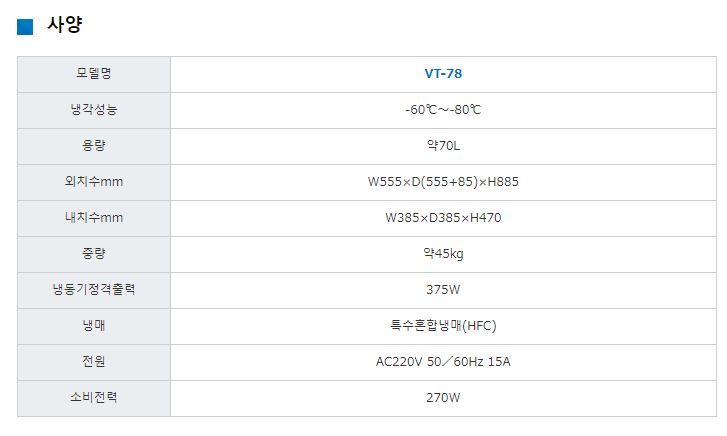Image resolution: width=727 pixels, height=436 pixels.
Task: Click the 특수혼합냉매(HFC) refrigerant value
Action: (443, 325)
